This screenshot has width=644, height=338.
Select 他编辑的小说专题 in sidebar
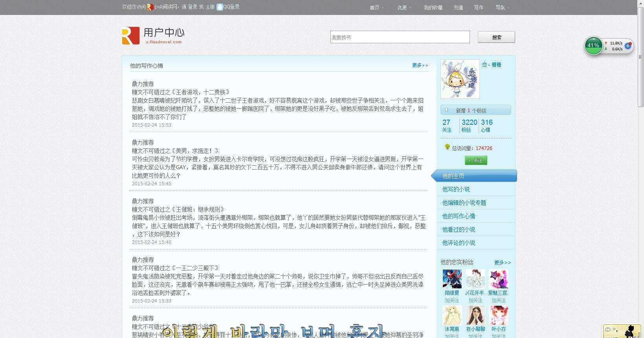(464, 203)
